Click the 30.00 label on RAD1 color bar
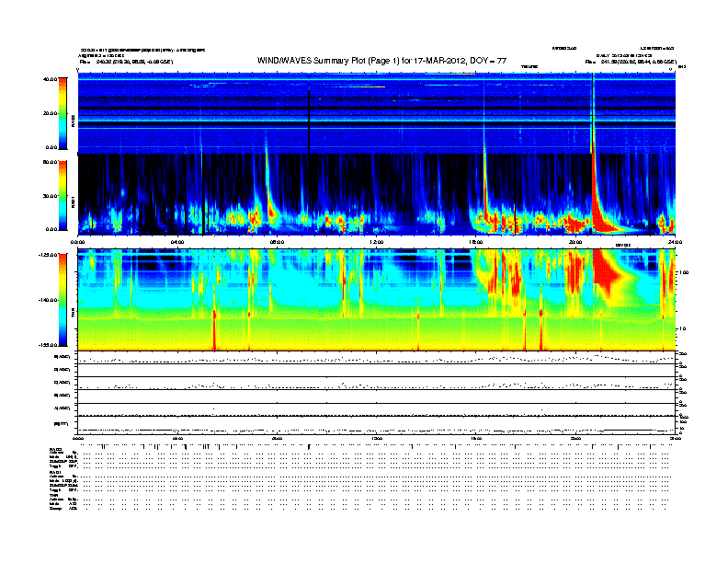Screen dimensions: 728x563 50,196
